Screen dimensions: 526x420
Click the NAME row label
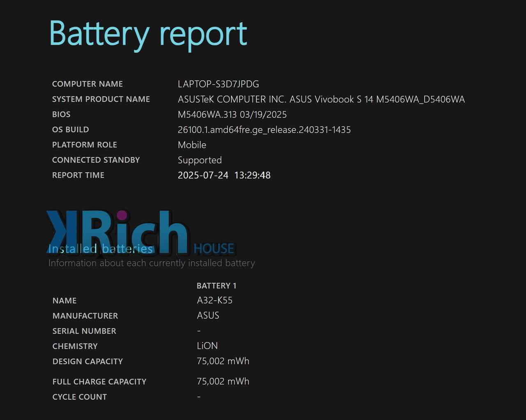pos(64,301)
